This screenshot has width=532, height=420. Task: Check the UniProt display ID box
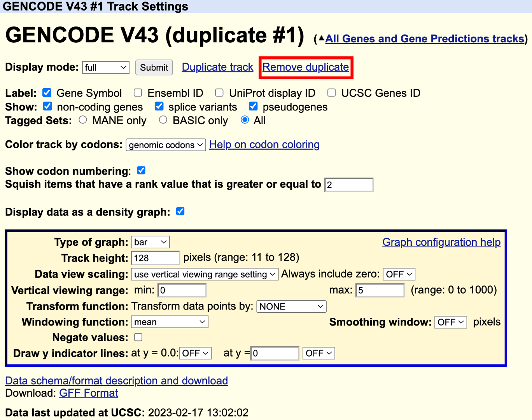[219, 93]
